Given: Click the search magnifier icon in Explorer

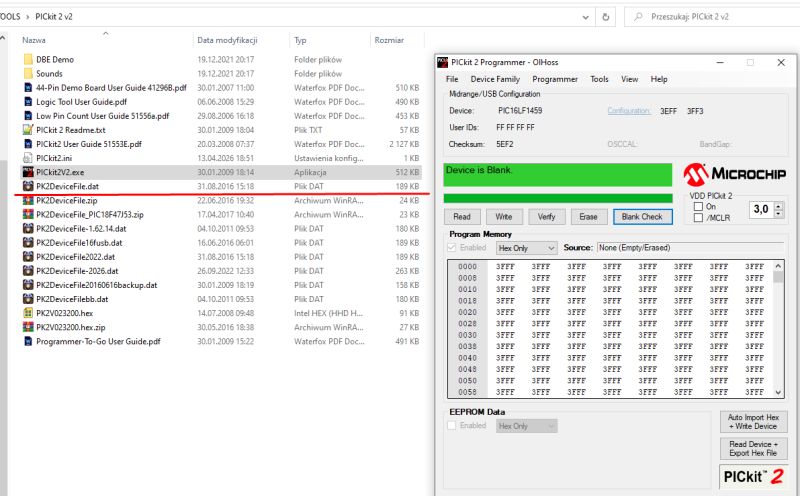Looking at the screenshot, I should click(x=638, y=17).
